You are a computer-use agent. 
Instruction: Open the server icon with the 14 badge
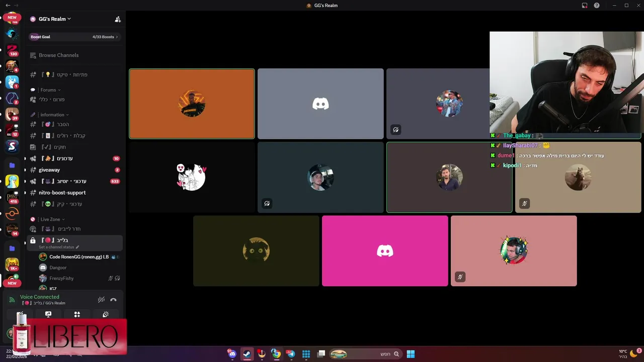(12, 230)
